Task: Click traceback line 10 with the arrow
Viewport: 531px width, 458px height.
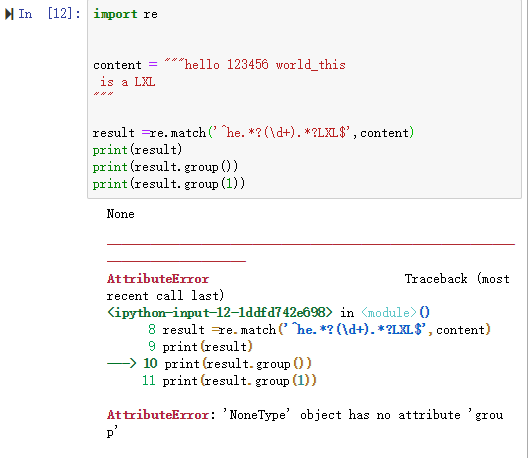Action: [x=209, y=363]
